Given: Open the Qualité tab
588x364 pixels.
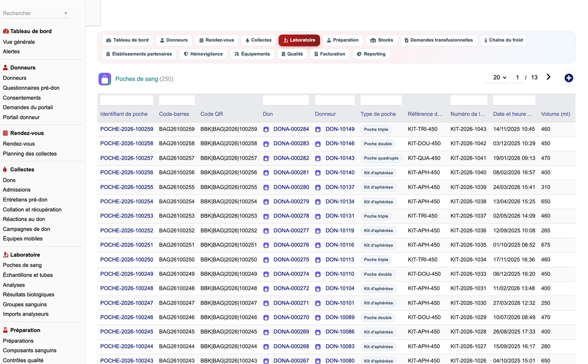Looking at the screenshot, I should (292, 54).
